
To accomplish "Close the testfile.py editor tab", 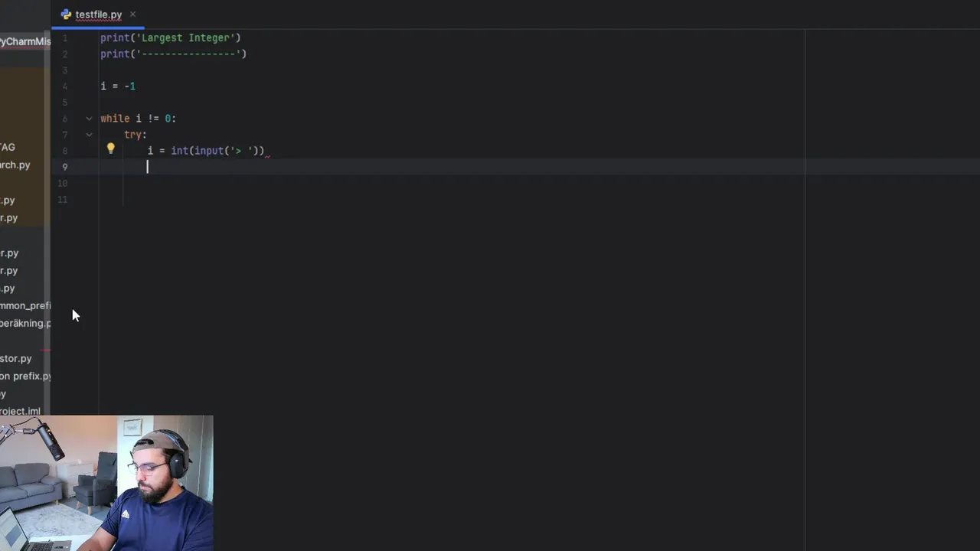I will pos(132,14).
